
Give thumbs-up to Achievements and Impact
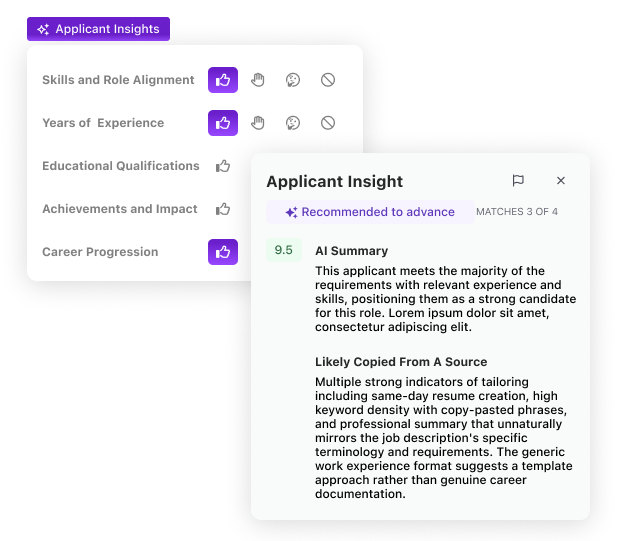[x=223, y=209]
